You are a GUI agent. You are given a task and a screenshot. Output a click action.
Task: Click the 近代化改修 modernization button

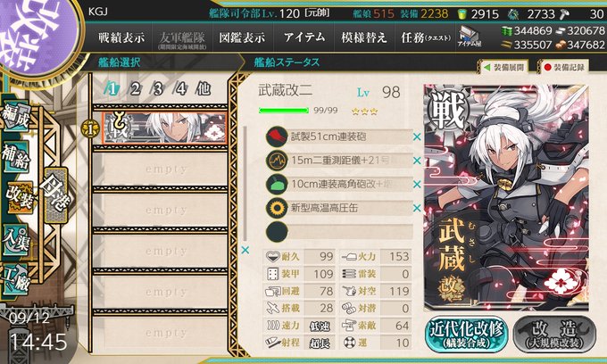[466, 335]
